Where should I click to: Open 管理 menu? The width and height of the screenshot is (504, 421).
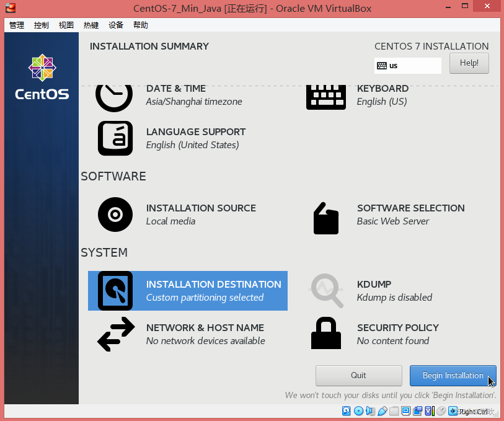pyautogui.click(x=17, y=25)
